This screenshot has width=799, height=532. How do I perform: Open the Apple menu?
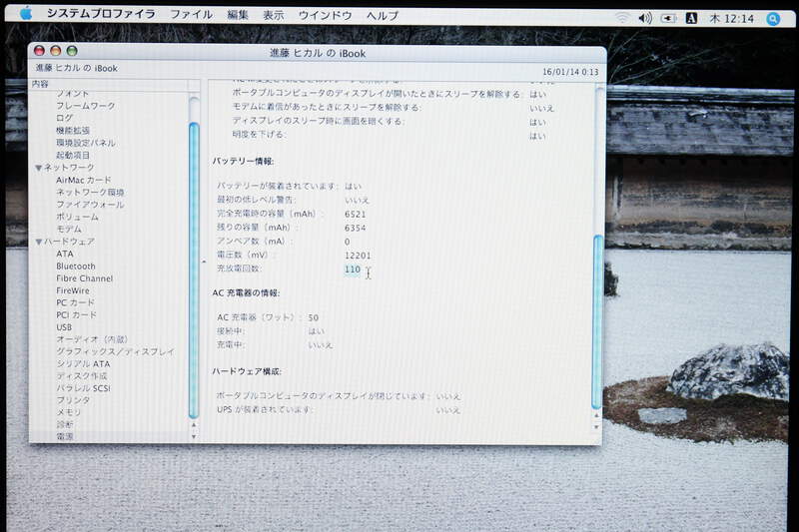pos(26,14)
